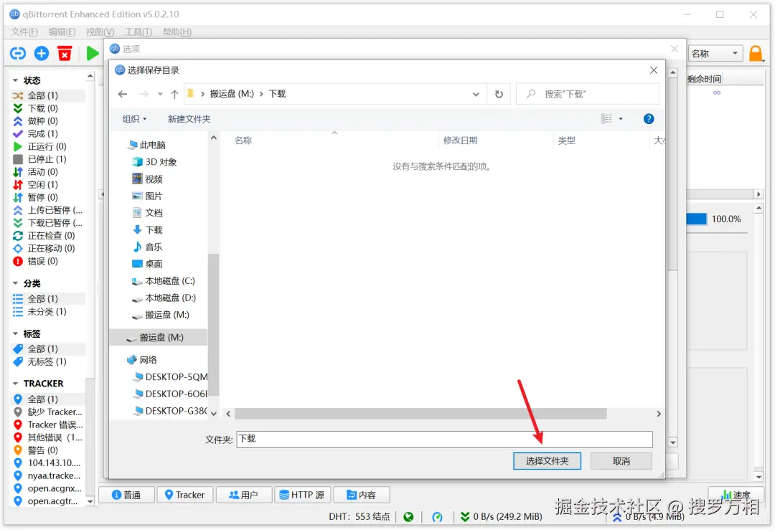The height and width of the screenshot is (532, 775).
Task: Select 视频 folder in tree
Action: (147, 179)
